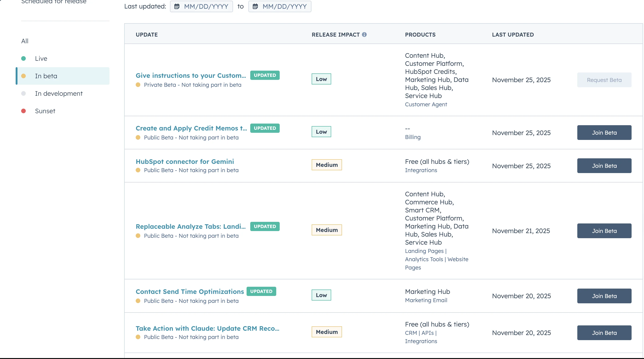Join Beta for Create and Apply Credit Memos
Screen dimensions: 644x359
[604, 132]
